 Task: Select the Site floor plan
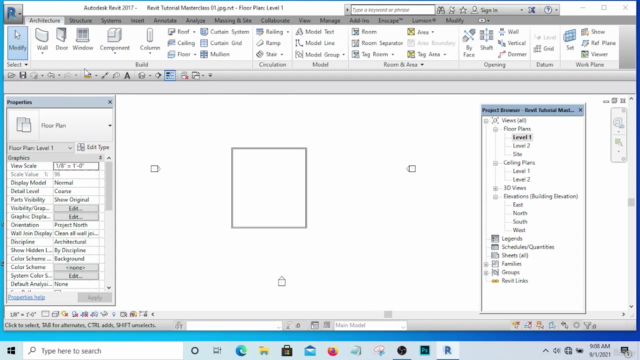coord(517,154)
